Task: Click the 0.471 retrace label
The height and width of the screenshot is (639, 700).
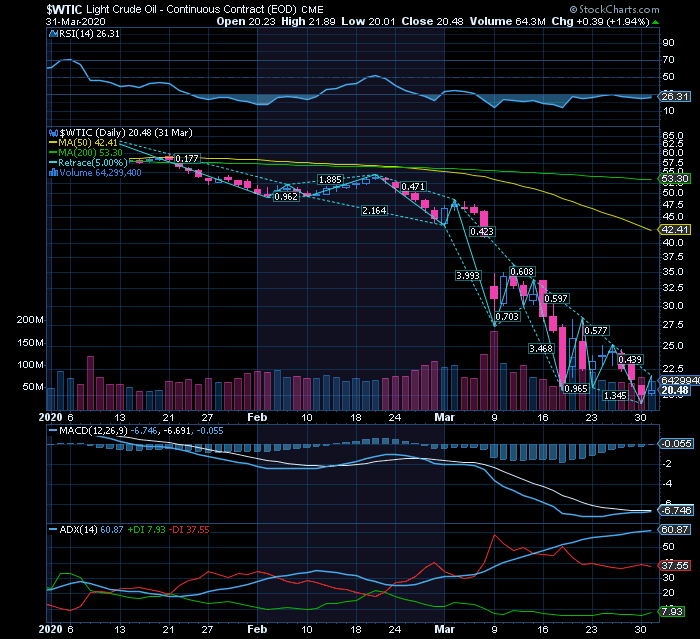Action: tap(413, 187)
